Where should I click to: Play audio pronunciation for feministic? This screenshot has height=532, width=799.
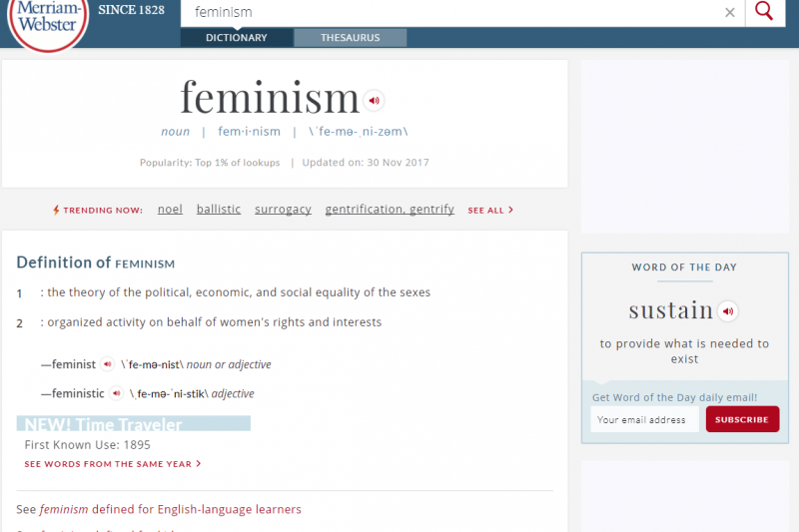point(116,393)
